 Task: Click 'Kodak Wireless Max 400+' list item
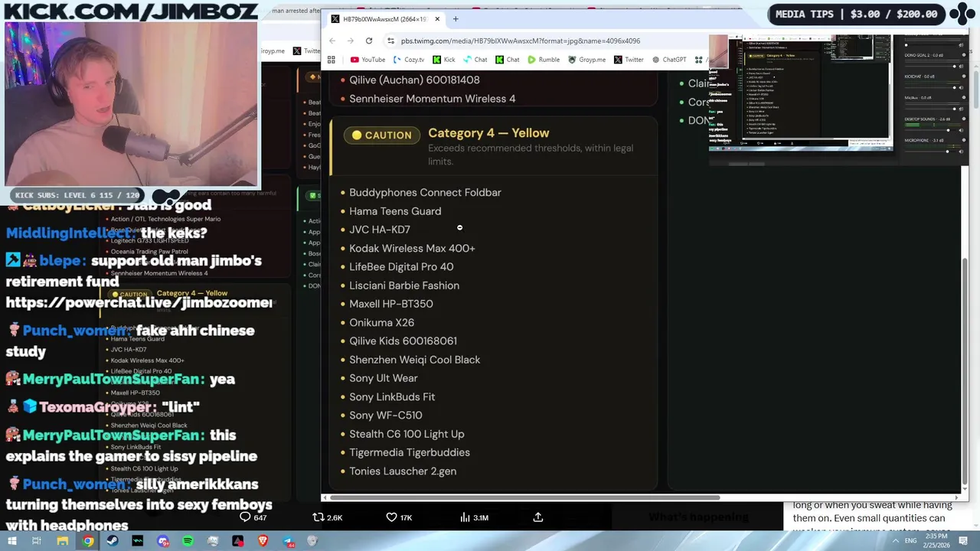coord(412,248)
